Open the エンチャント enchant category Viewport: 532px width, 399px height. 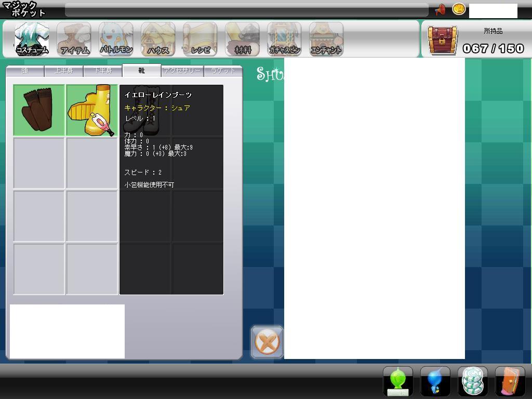coord(326,39)
